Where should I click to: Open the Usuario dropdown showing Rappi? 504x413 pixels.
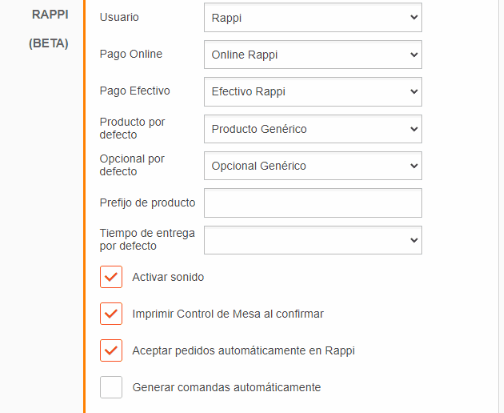313,17
